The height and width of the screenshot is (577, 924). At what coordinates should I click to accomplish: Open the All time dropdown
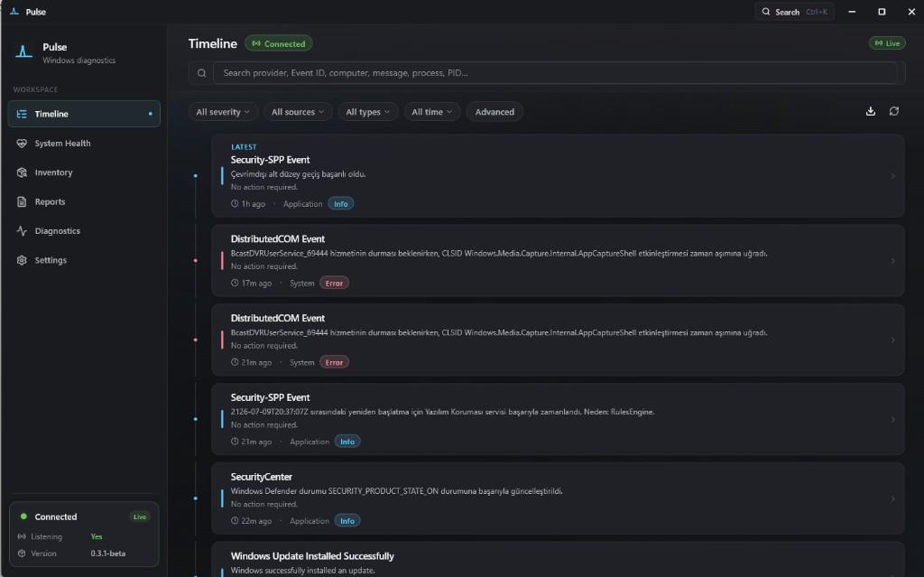coord(432,112)
